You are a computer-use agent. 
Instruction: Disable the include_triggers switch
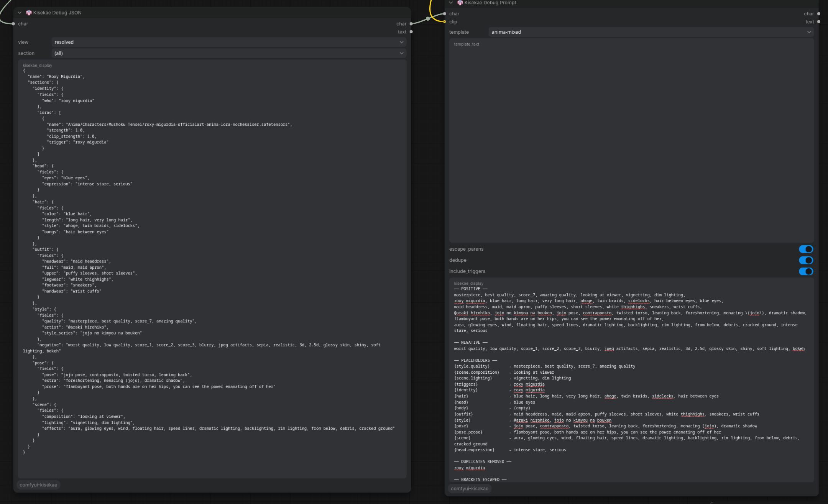806,271
